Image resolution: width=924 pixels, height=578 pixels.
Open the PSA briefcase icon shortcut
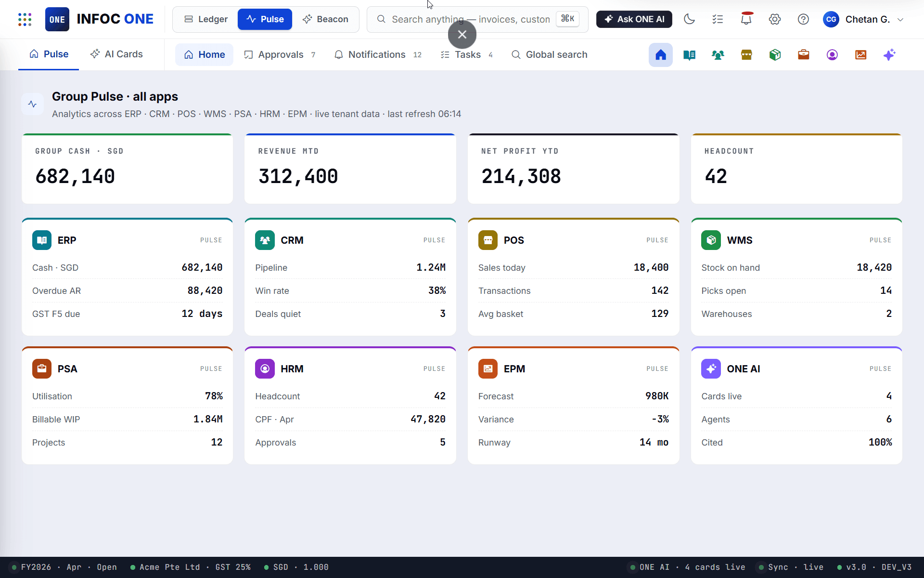[x=803, y=55]
